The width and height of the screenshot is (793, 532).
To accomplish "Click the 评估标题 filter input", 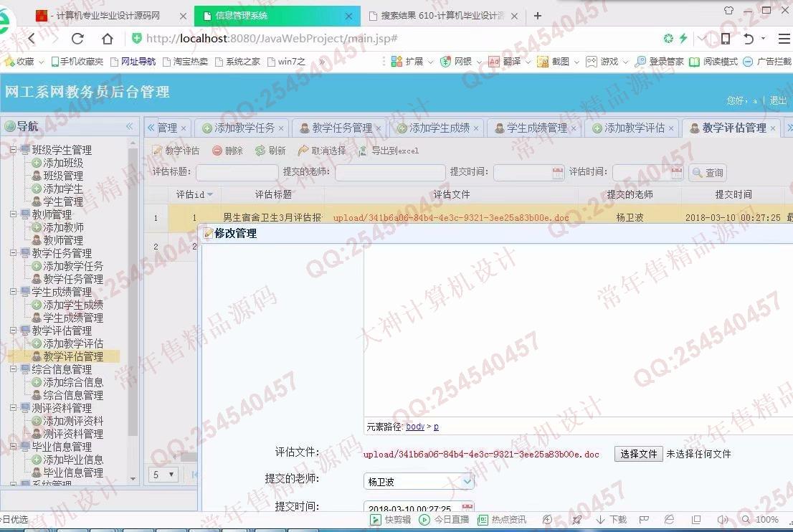I will pyautogui.click(x=237, y=173).
